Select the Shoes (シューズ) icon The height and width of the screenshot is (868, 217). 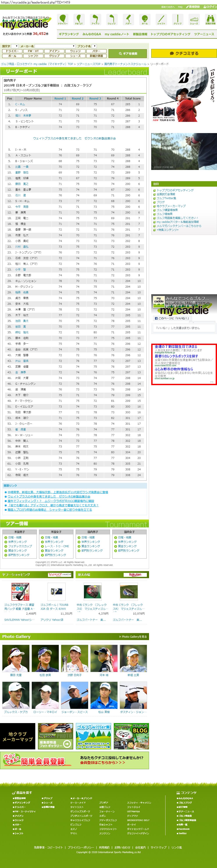(x=194, y=19)
